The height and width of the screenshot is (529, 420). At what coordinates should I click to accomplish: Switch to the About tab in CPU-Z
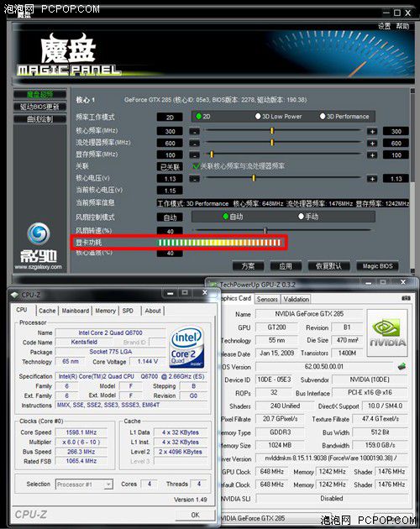pyautogui.click(x=153, y=311)
